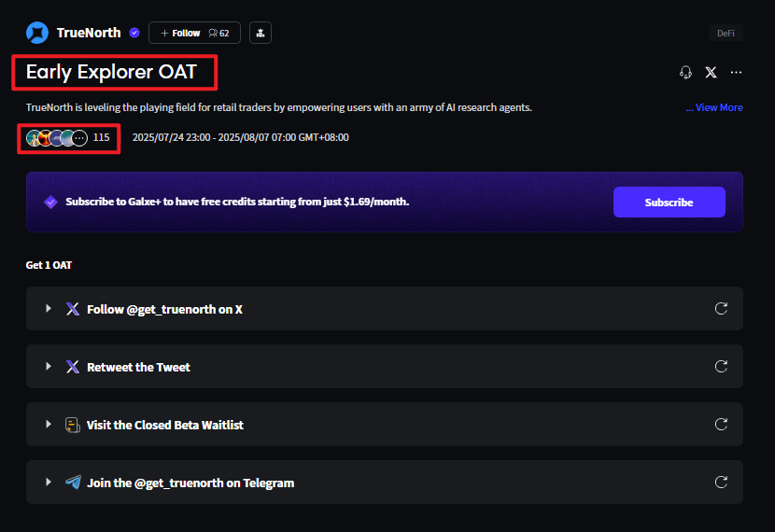
Task: Open the participant avatars list showing 115
Action: 68,138
